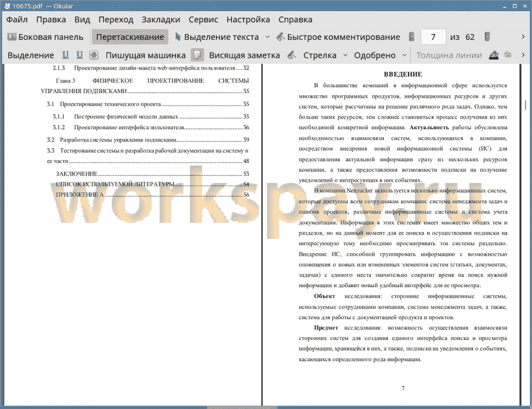Image resolution: width=532 pixels, height=409 pixels.
Task: Click the contents line "УПРАВЛЕНИЯ ПОДПИСКАМИ" page 35
Action: point(145,91)
